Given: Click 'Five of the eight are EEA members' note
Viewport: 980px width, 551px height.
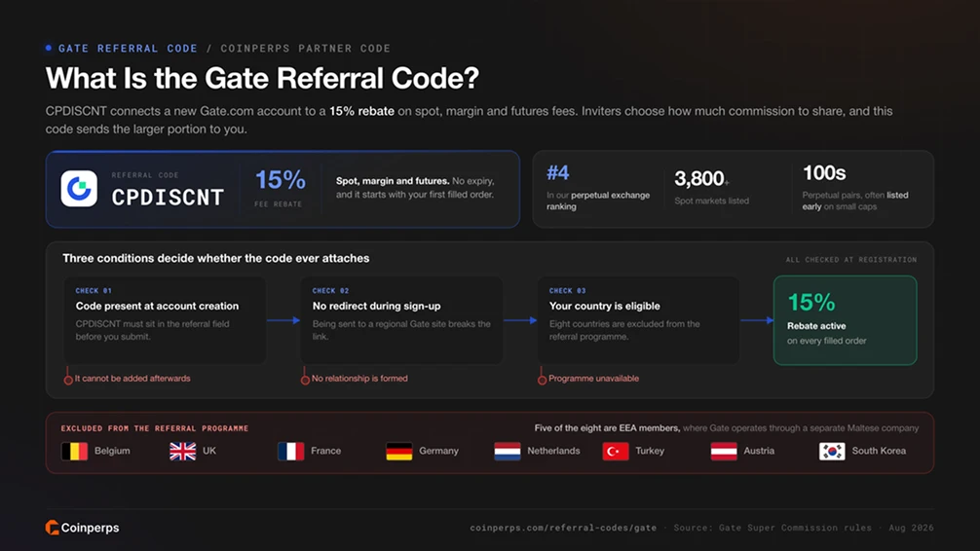Looking at the screenshot, I should coord(607,428).
